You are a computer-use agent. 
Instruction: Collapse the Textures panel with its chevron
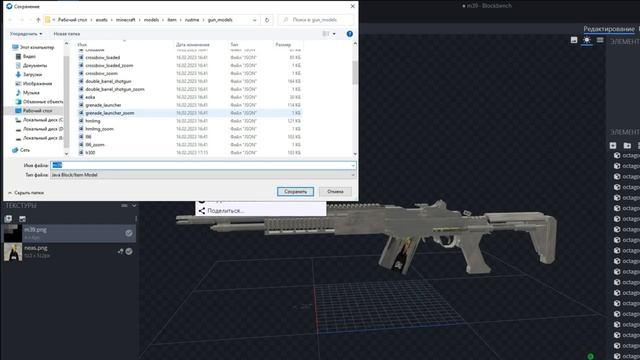point(134,205)
